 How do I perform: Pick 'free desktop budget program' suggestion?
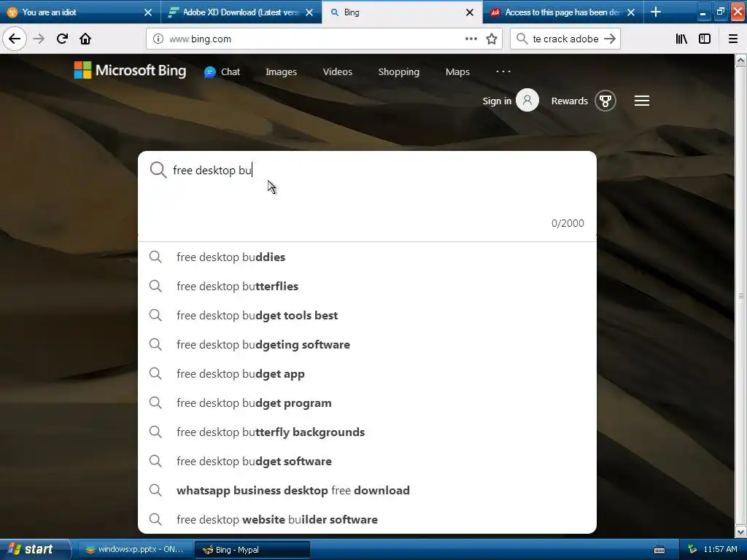367,402
